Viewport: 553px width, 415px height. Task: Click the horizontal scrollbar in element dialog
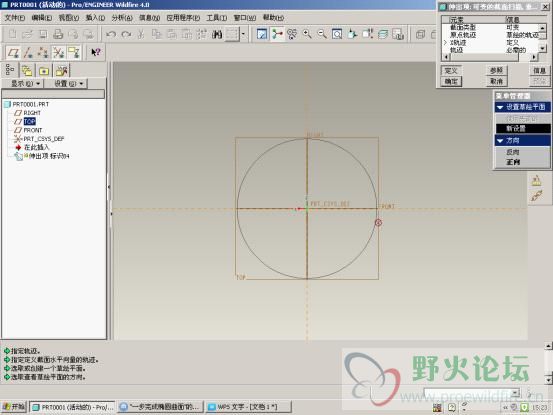pyautogui.click(x=490, y=57)
